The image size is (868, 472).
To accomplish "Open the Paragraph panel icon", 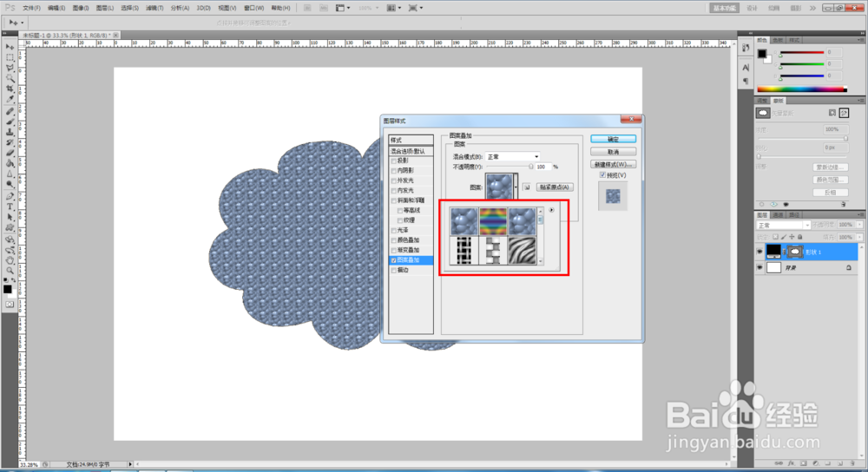I will click(x=746, y=82).
